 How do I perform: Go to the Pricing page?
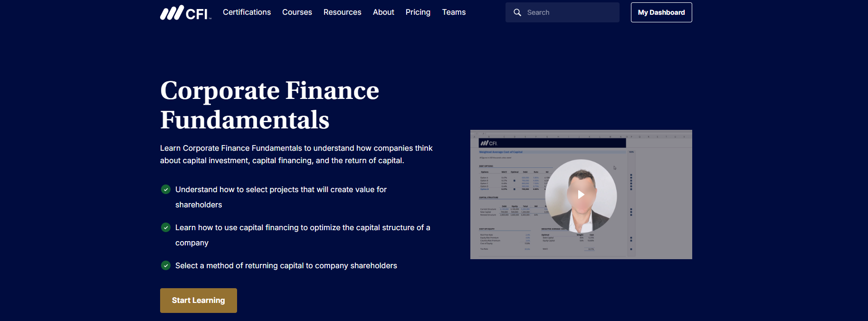418,12
